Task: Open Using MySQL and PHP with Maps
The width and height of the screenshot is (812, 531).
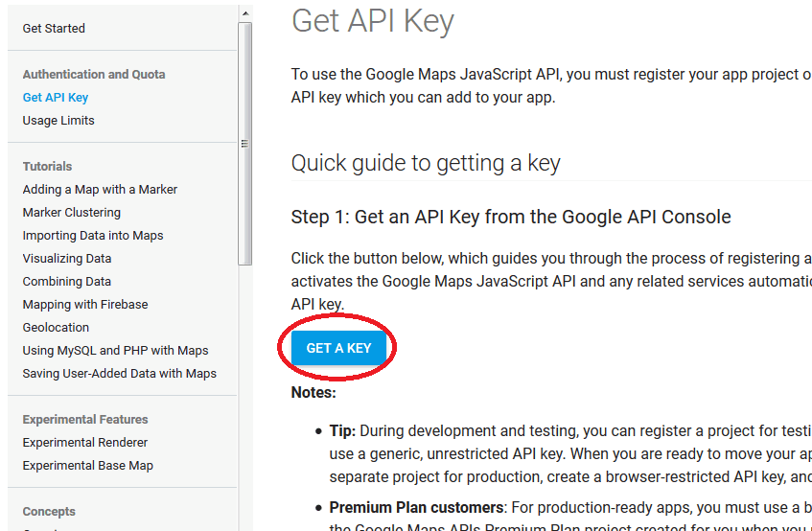Action: pos(115,351)
